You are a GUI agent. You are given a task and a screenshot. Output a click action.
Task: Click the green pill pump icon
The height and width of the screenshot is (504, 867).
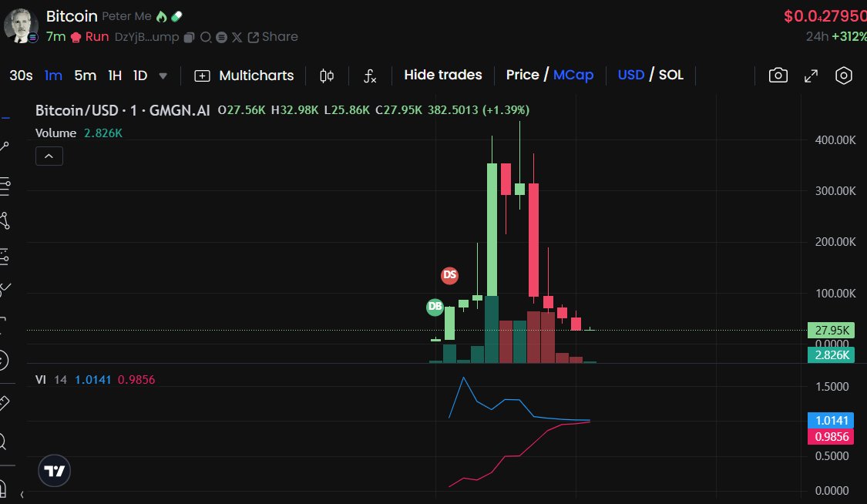(177, 17)
